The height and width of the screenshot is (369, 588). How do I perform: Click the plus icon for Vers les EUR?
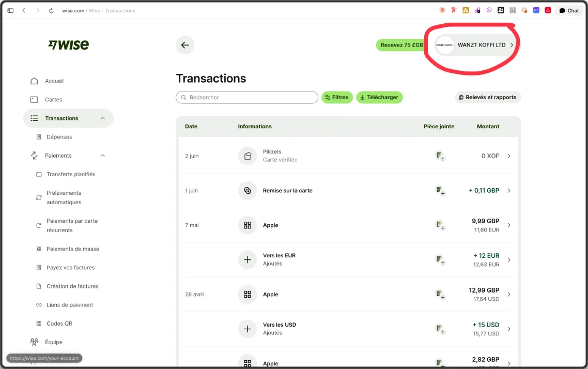(x=247, y=259)
